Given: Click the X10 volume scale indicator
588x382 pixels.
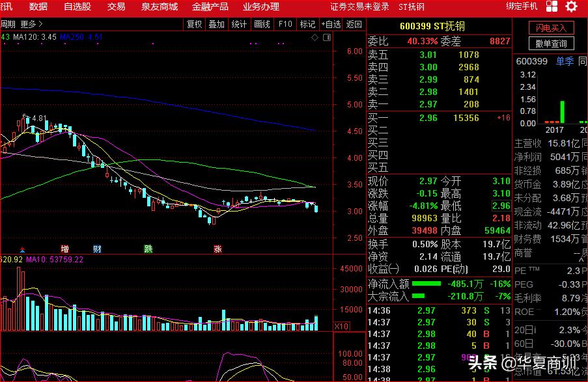Looking at the screenshot, I should point(341,326).
